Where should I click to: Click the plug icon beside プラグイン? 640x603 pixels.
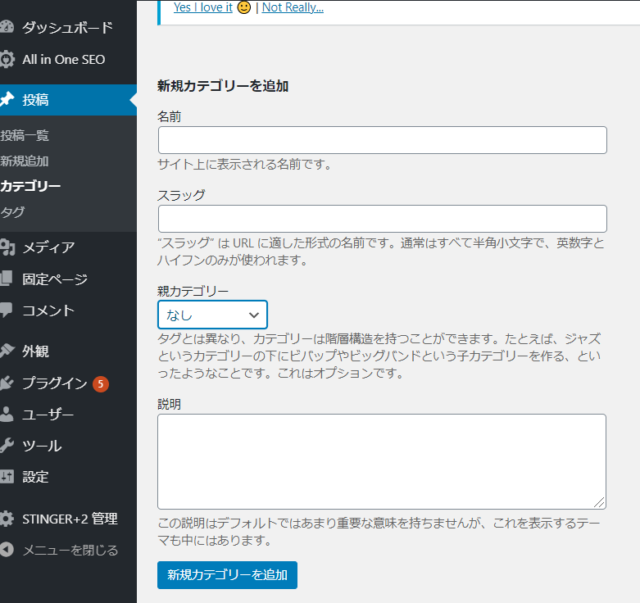pos(7,383)
